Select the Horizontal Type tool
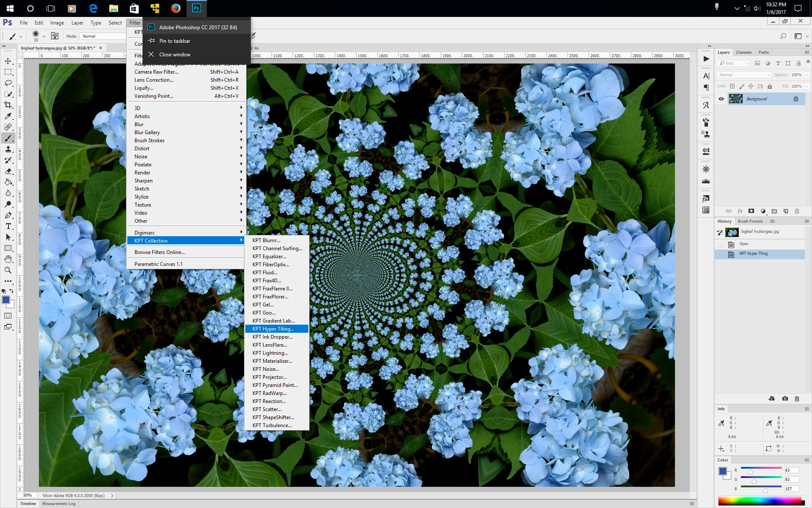This screenshot has width=812, height=508. coord(8,226)
